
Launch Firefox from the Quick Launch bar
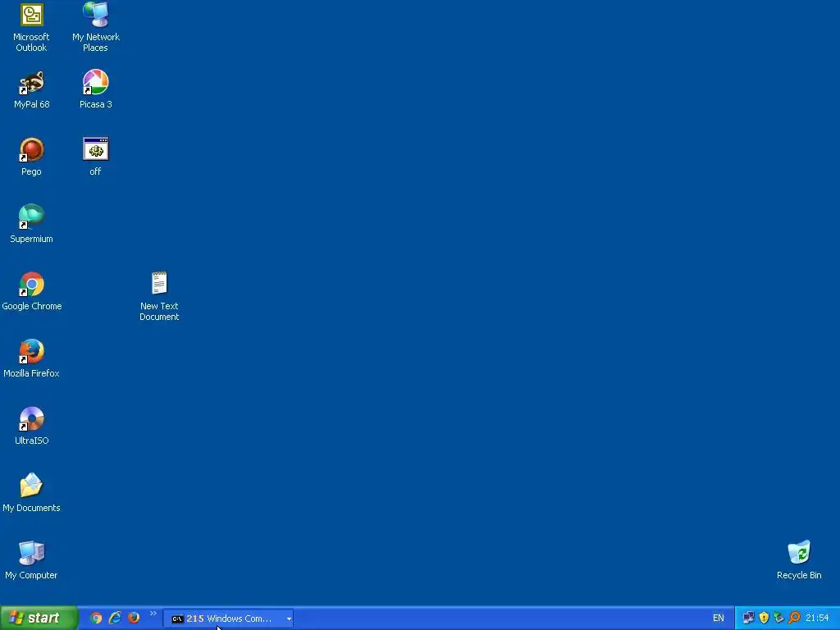pyautogui.click(x=134, y=619)
